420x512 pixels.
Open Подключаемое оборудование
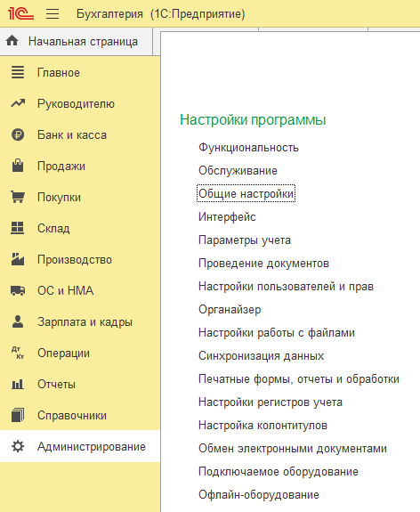coord(279,472)
